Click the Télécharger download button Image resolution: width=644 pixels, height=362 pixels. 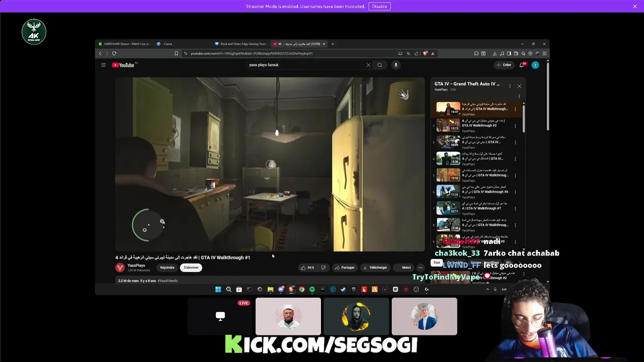tap(375, 267)
